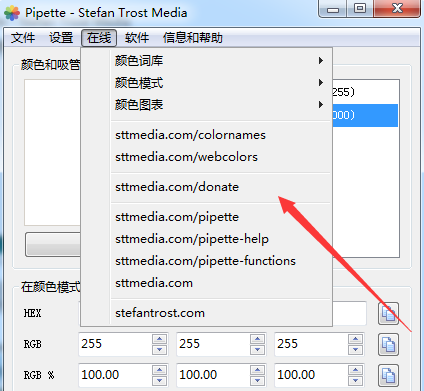
Task: Close the Pipette window
Action: tap(397, 8)
